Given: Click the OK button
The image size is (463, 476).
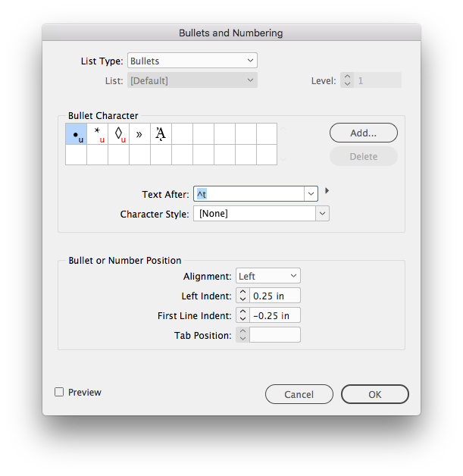Looking at the screenshot, I should (374, 394).
